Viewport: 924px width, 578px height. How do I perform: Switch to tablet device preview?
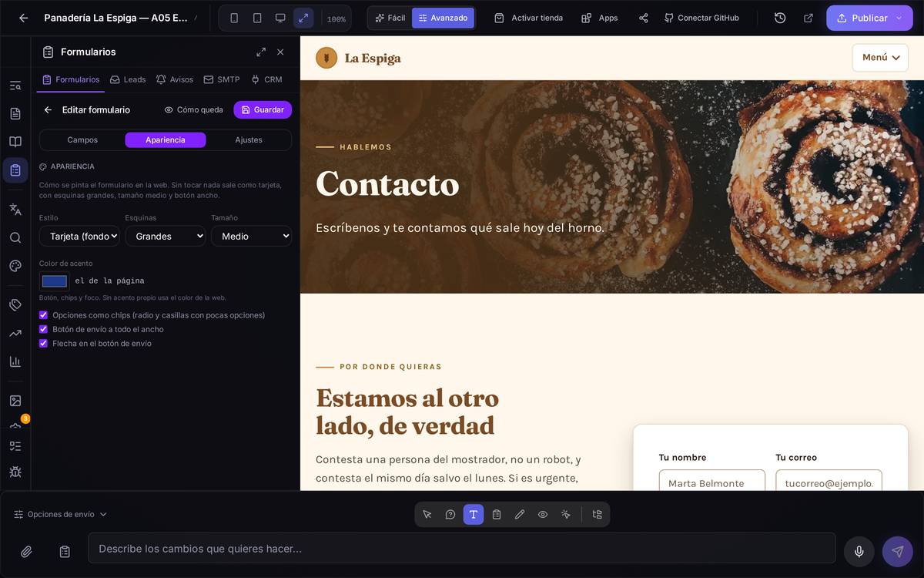tap(257, 18)
